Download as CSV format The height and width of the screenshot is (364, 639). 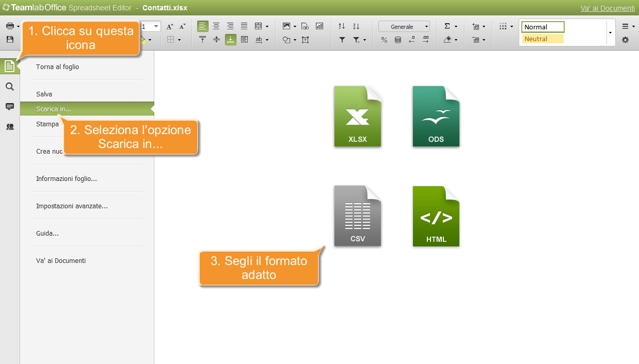coord(358,216)
